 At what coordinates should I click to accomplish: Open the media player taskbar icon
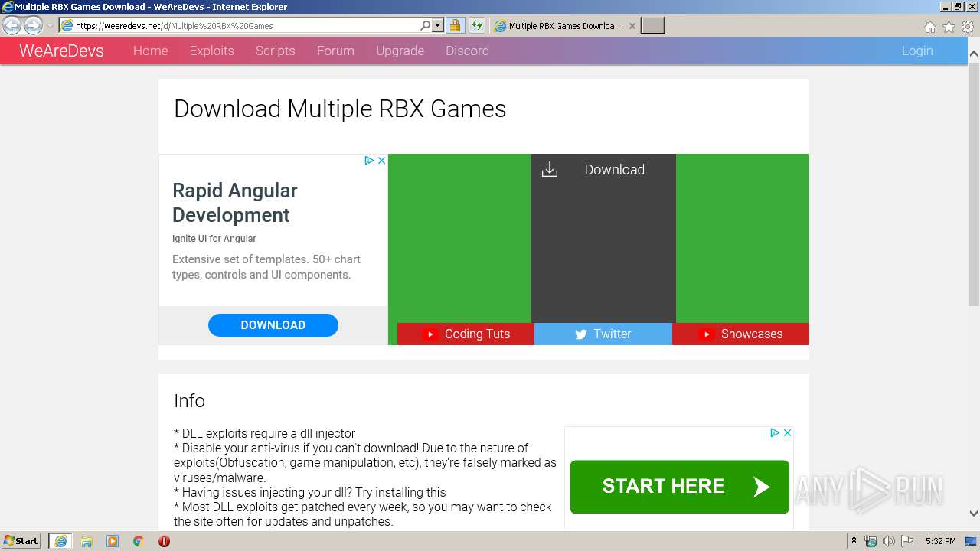[113, 541]
